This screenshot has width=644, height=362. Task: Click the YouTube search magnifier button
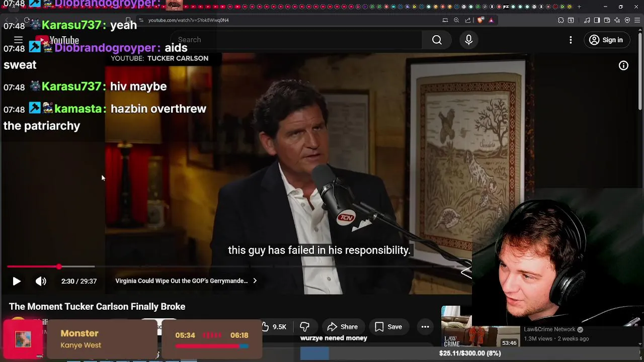437,40
